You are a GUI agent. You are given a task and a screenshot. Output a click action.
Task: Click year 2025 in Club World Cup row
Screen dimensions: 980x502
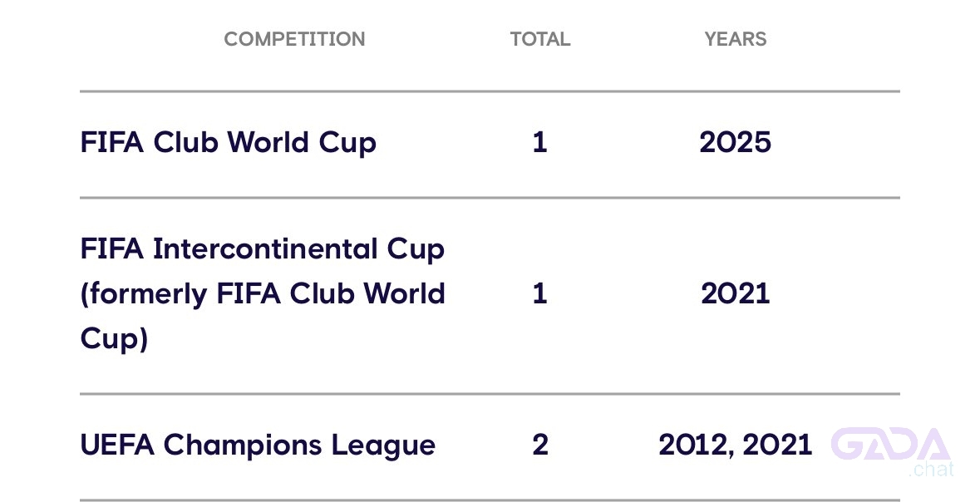735,142
